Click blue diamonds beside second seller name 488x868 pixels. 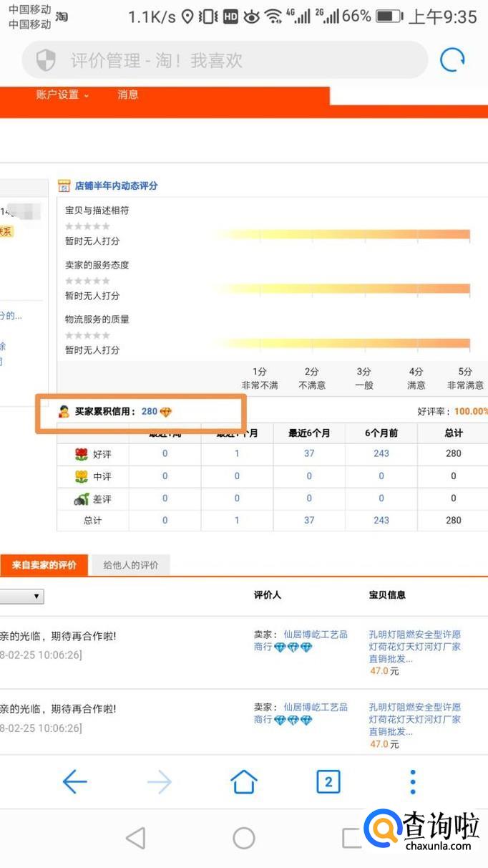293,720
